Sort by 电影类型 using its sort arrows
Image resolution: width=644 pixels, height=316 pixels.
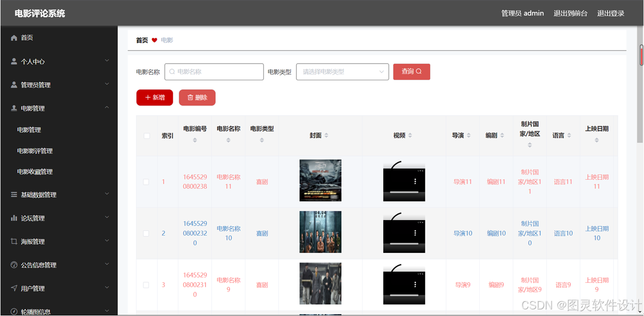tap(262, 140)
